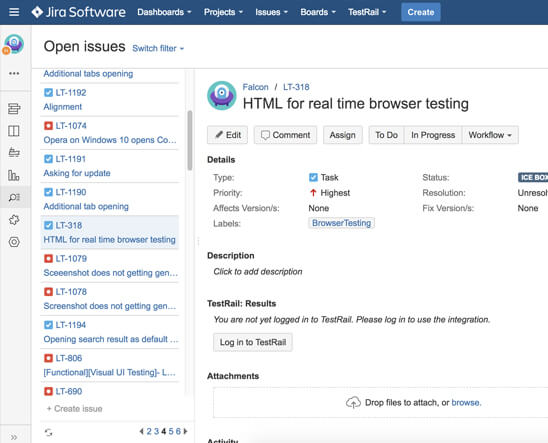
Task: Go to page 3 of issues
Action: [156, 431]
